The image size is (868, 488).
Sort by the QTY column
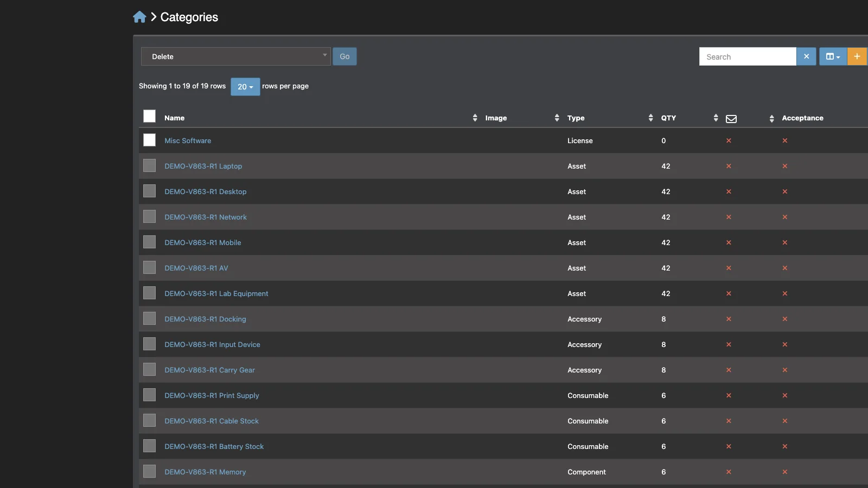[668, 118]
